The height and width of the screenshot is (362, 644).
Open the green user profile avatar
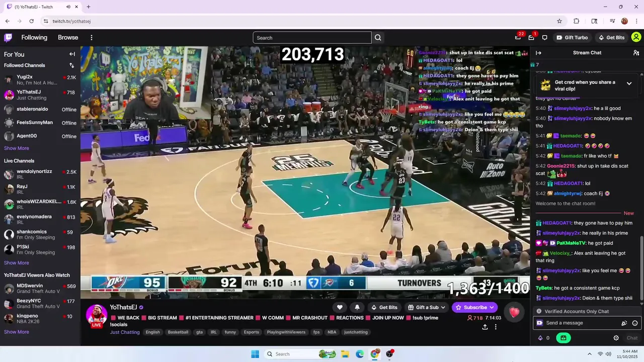click(x=636, y=37)
